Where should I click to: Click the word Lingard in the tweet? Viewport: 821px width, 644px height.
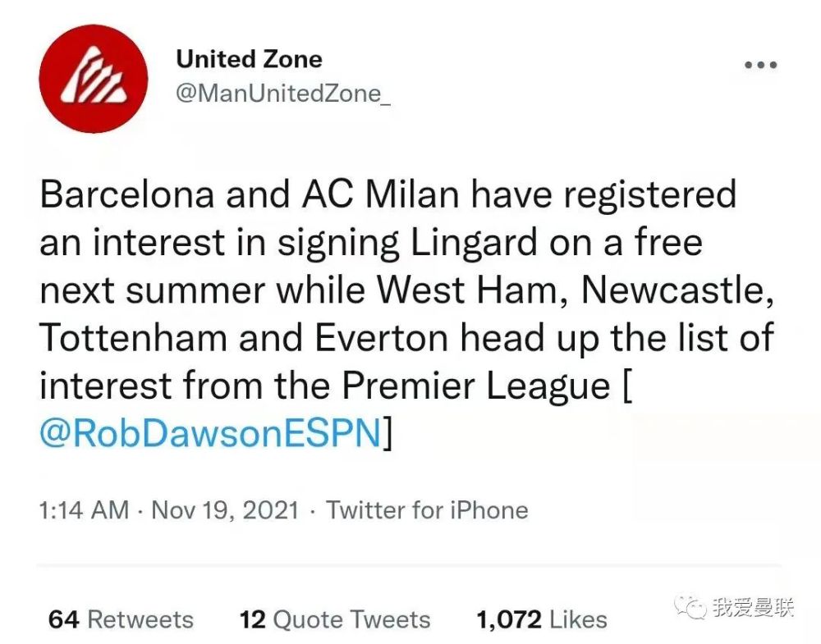click(474, 243)
